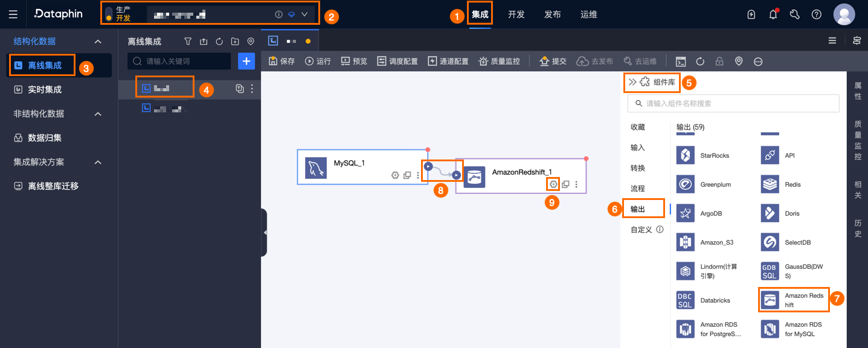Viewport: 868px width, 348px height.
Task: Open 调度配置 schedule configuration
Action: tap(397, 61)
